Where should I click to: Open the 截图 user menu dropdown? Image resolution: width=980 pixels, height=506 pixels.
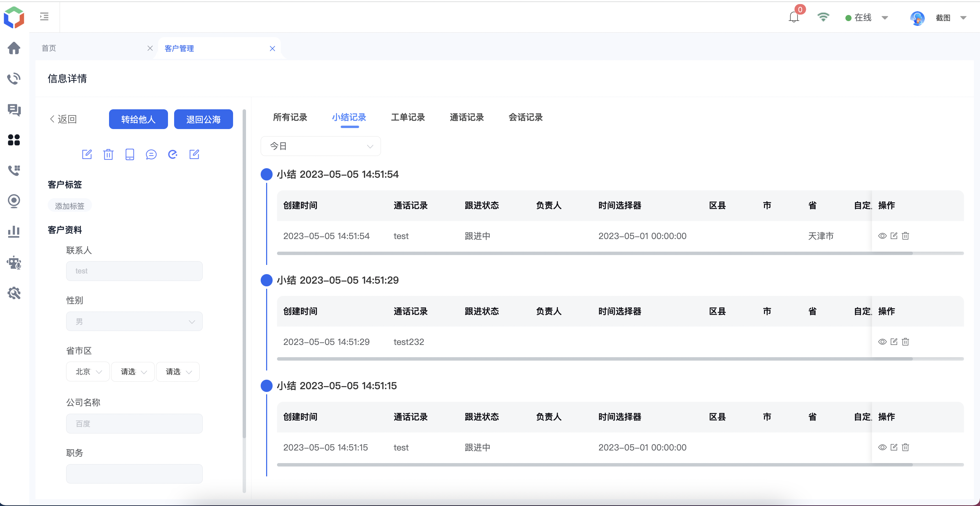(951, 18)
